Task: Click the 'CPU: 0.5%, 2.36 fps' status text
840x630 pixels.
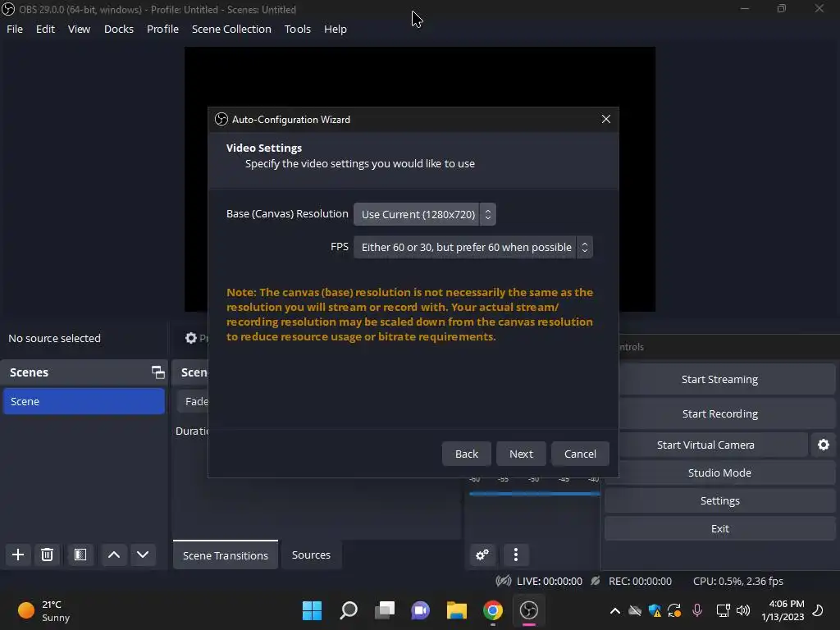Action: tap(738, 581)
